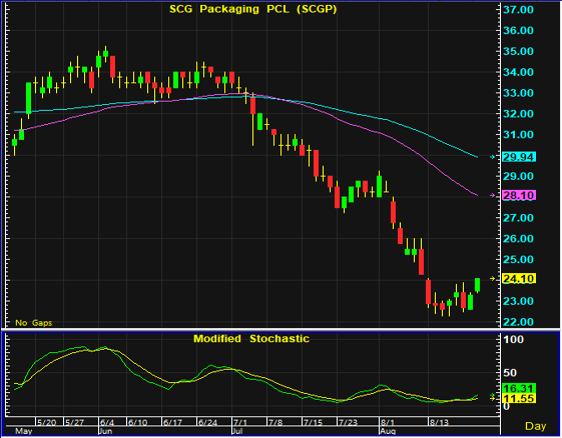Click the Aug month label
Viewport: 562px width, 438px height.
[x=387, y=431]
